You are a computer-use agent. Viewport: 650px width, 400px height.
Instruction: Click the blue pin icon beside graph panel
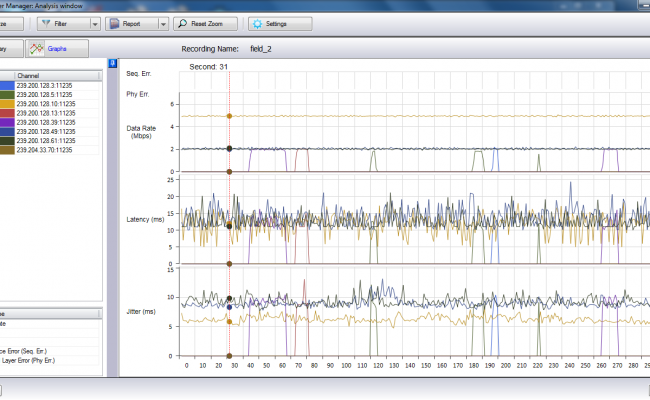(x=112, y=63)
